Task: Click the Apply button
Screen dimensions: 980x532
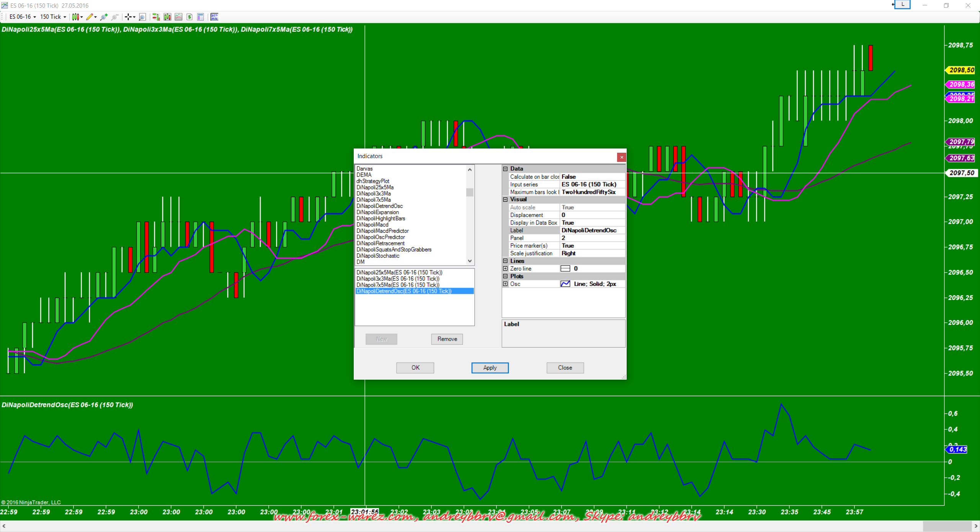Action: pyautogui.click(x=490, y=368)
